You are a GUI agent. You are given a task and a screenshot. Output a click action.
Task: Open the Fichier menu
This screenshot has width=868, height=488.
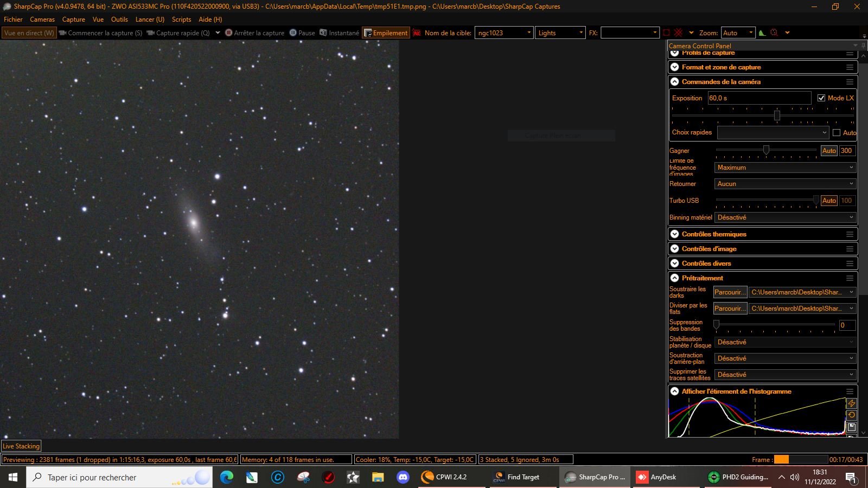[13, 20]
